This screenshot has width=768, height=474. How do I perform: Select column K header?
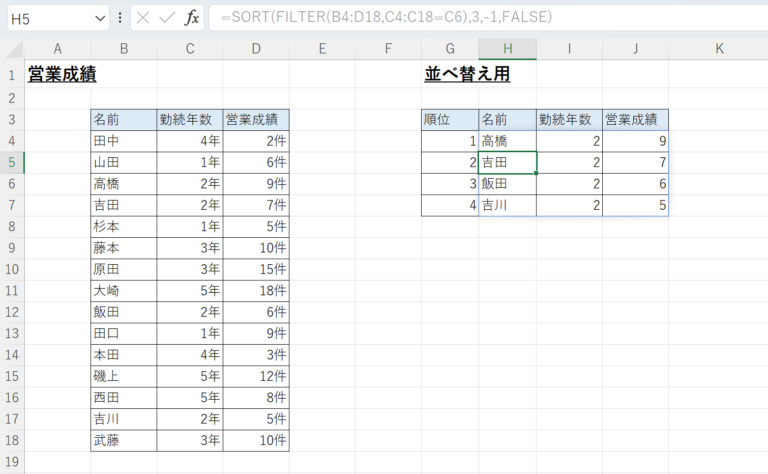click(719, 49)
